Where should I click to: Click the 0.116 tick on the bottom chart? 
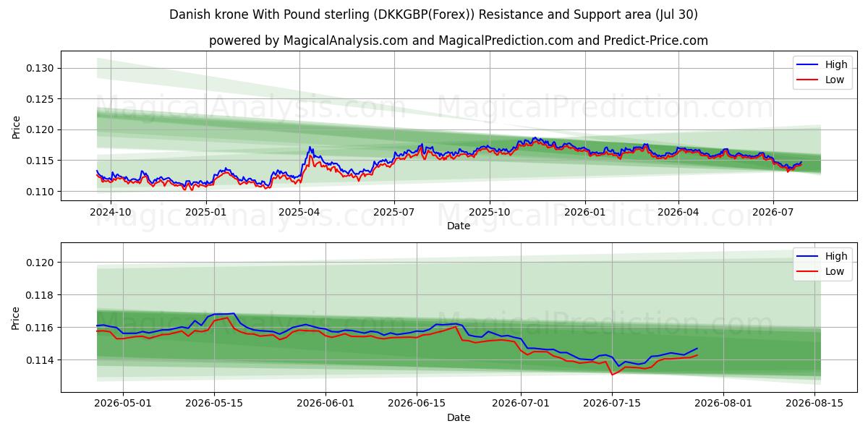coord(40,328)
